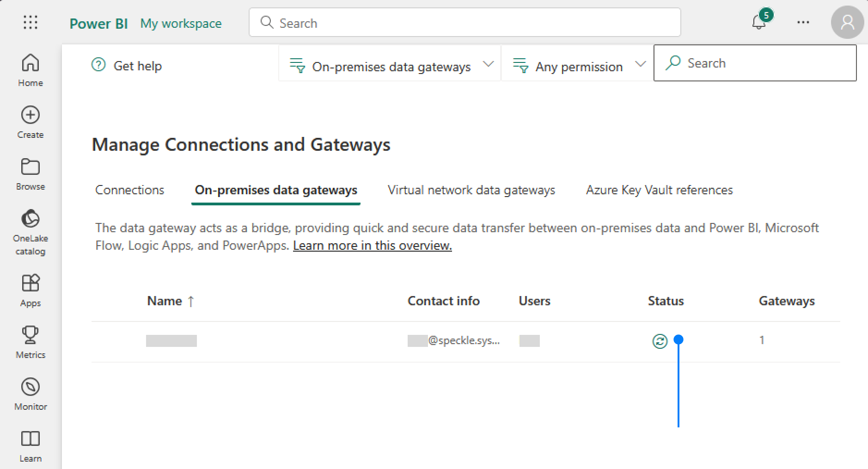The image size is (868, 469).
Task: Open the Virtual network data gateways tab
Action: (x=471, y=190)
